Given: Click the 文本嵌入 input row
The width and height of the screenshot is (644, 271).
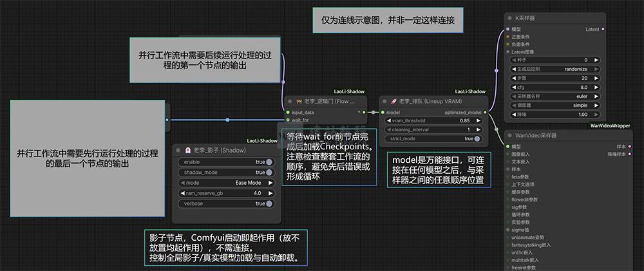Looking at the screenshot, I should click(520, 162).
